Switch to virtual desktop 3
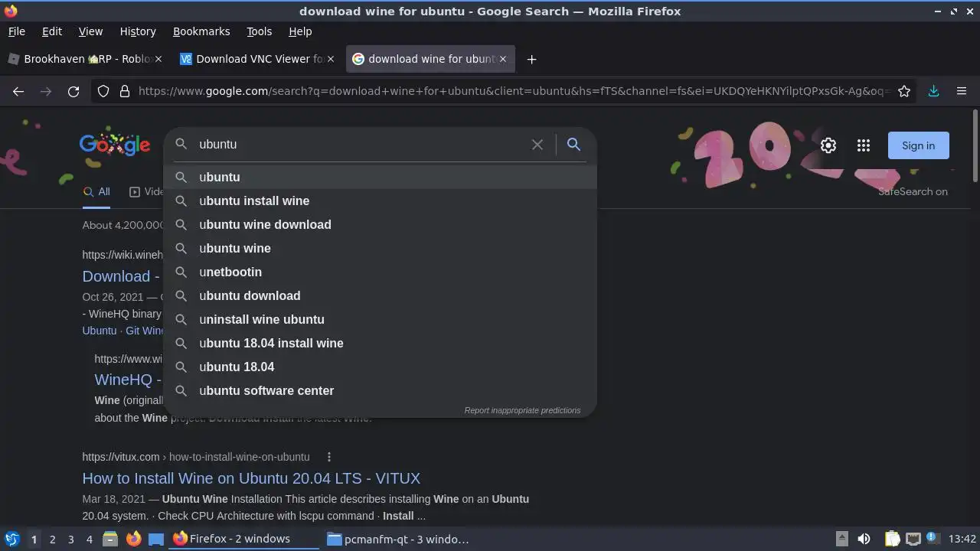This screenshot has height=551, width=980. click(70, 540)
